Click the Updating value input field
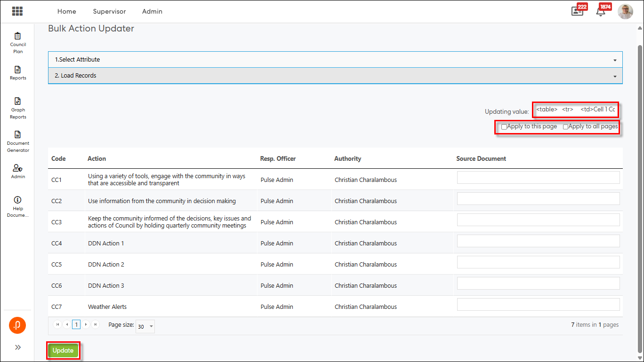Image resolution: width=644 pixels, height=362 pixels. (x=575, y=110)
